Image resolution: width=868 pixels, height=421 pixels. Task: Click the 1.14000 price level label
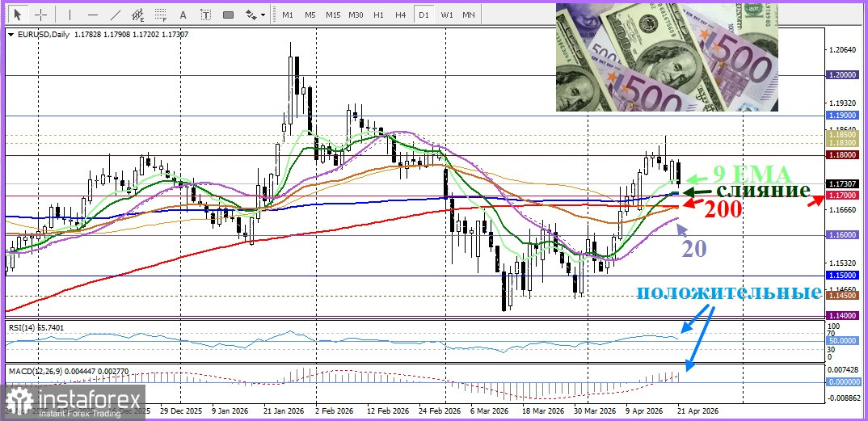[843, 315]
